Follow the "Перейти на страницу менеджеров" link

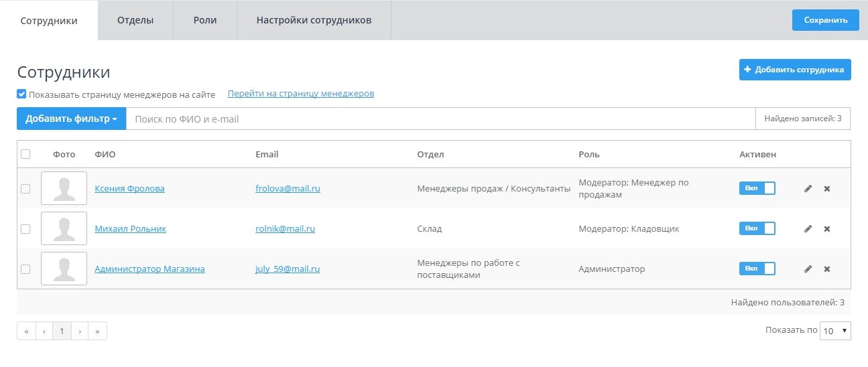point(301,94)
